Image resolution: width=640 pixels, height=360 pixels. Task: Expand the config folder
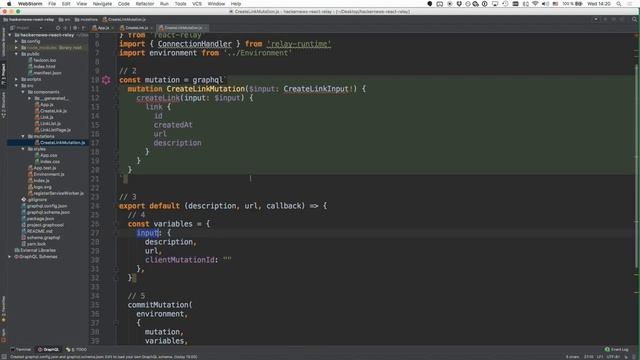pos(16,41)
